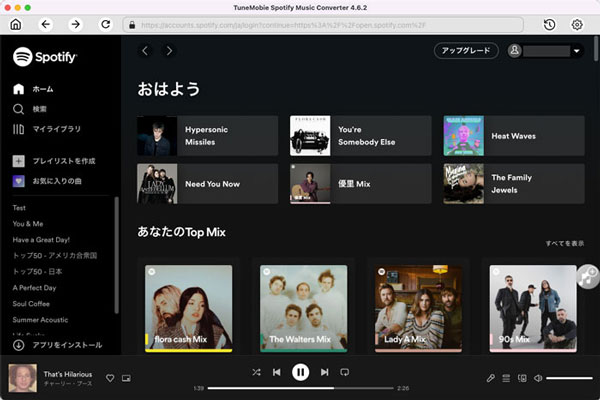This screenshot has height=400, width=600.
Task: Select the Soul Coffee playlist
Action: tap(31, 304)
